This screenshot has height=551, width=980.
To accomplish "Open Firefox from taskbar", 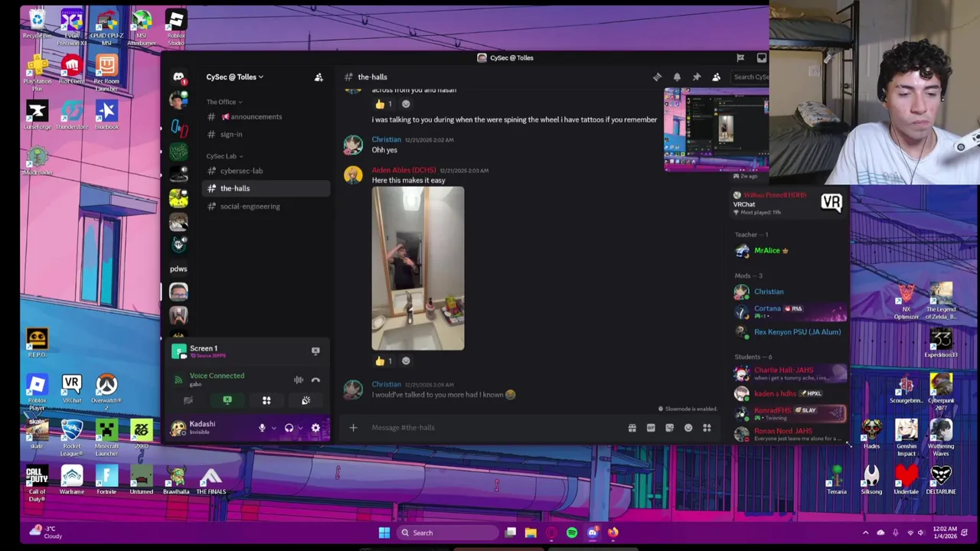I will click(613, 533).
